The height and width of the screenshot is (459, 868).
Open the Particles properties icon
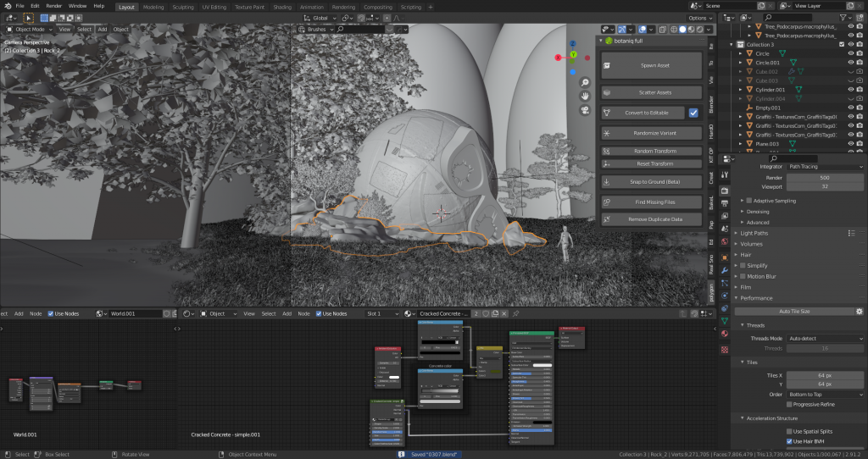(x=725, y=283)
